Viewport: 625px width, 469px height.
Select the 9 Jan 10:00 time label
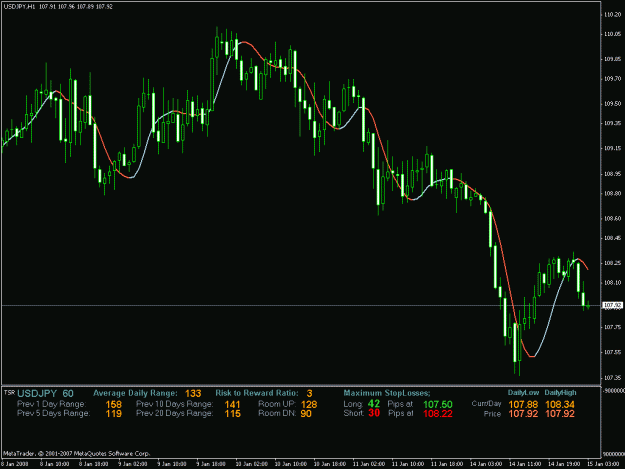click(x=172, y=464)
